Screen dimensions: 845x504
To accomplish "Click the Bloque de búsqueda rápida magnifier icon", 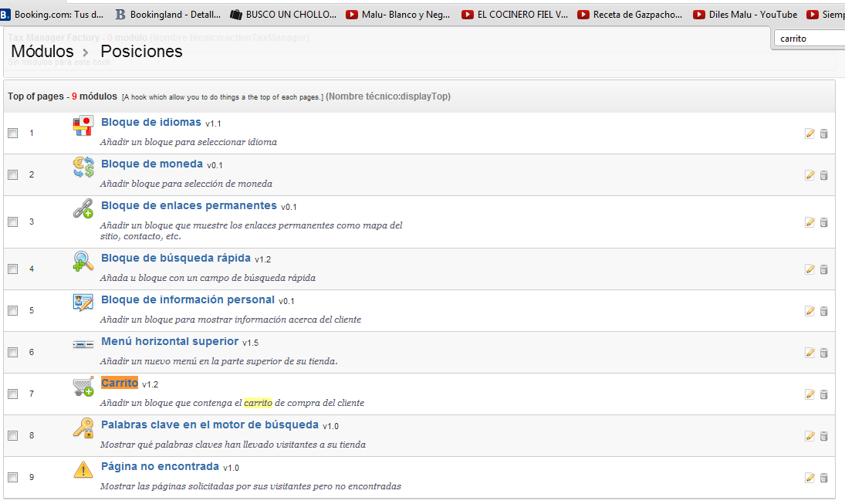I will click(83, 262).
